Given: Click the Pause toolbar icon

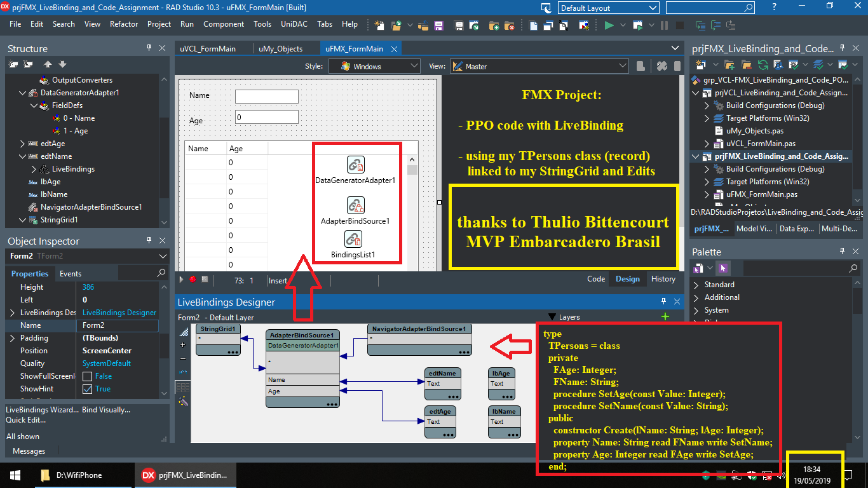Looking at the screenshot, I should click(665, 25).
